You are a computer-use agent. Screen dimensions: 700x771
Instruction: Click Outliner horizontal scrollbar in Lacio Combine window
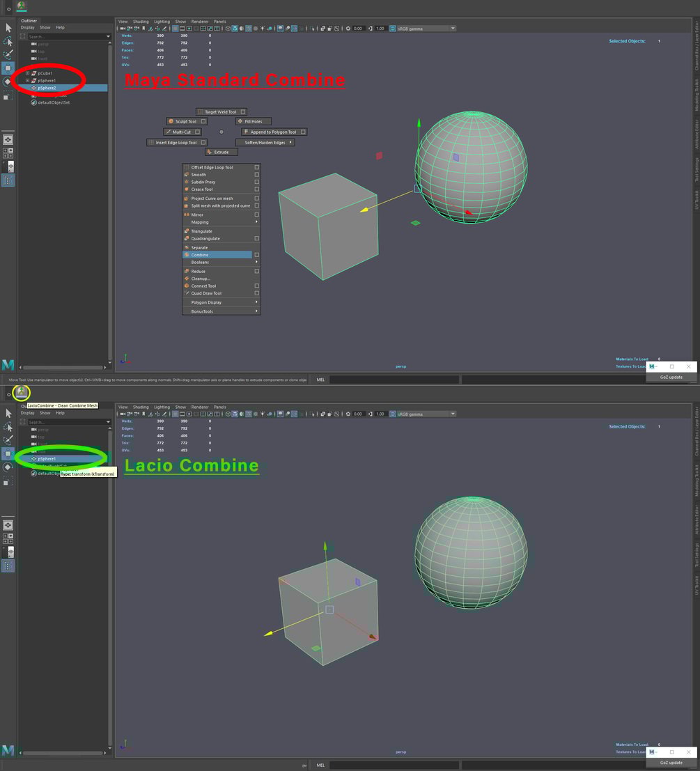pyautogui.click(x=63, y=753)
